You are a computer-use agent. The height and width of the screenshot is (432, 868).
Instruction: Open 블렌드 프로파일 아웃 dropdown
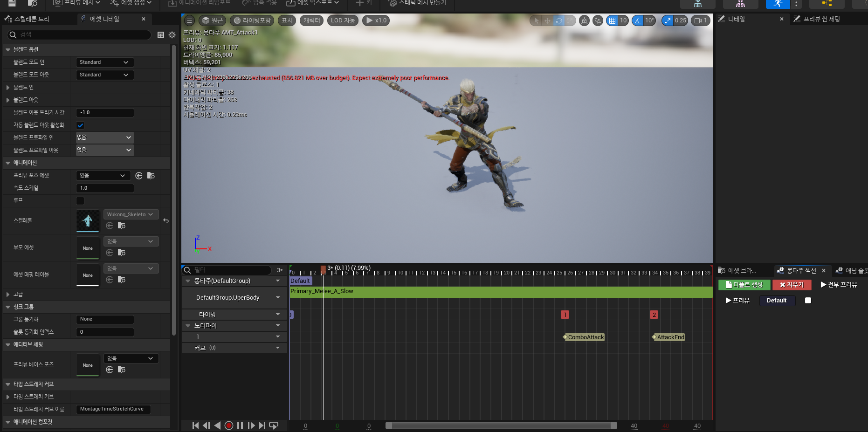[x=105, y=150]
